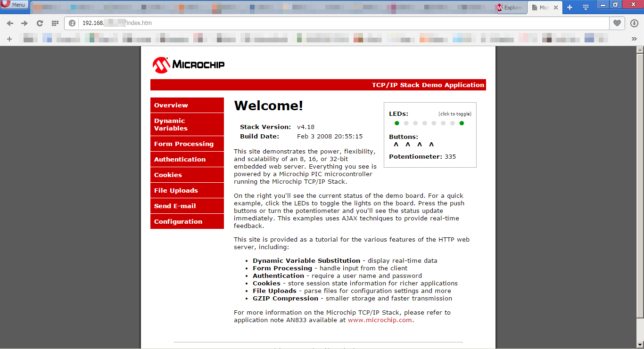Expand the bookmarks bar overflow chevron
Viewport: 644px width, 349px height.
click(x=634, y=39)
